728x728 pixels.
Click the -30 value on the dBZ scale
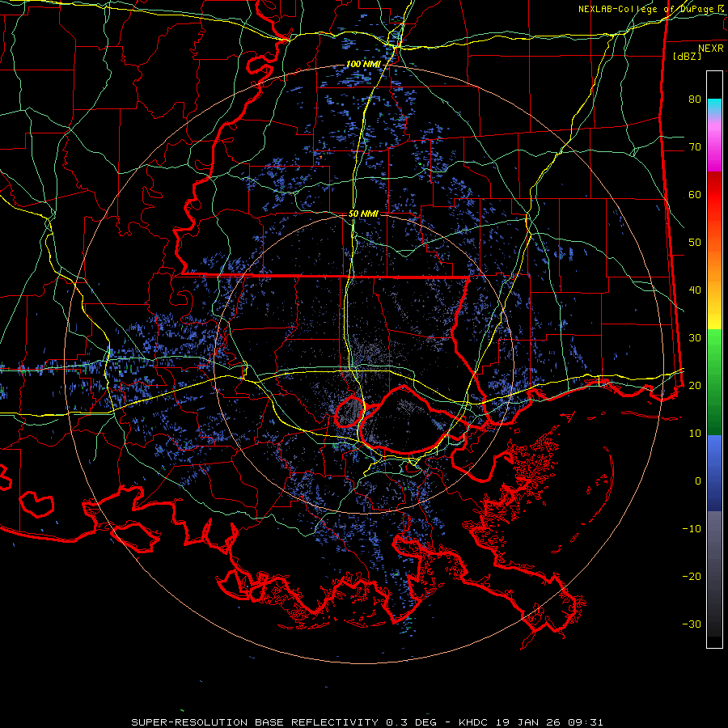[x=692, y=624]
